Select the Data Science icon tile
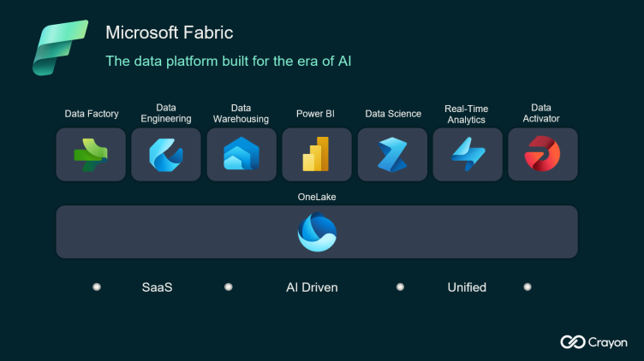Image resolution: width=644 pixels, height=361 pixels. click(x=392, y=155)
